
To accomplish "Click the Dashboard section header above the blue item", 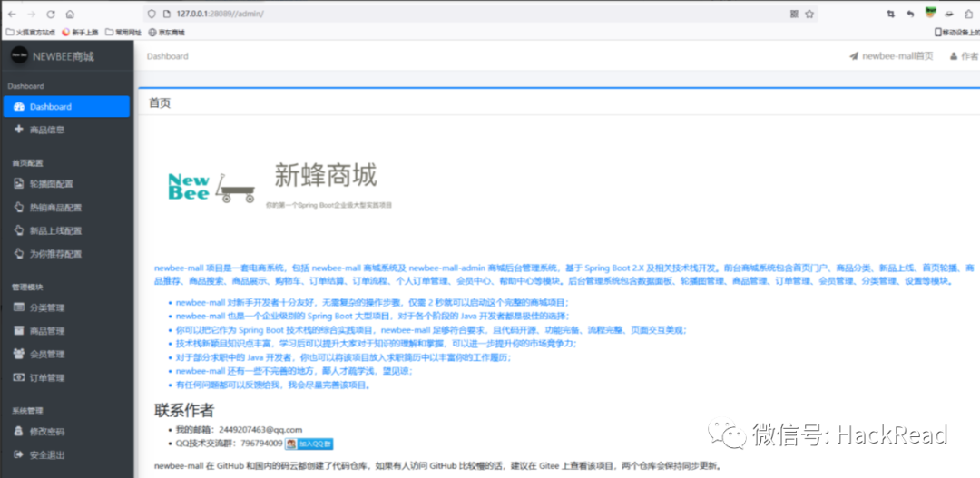I will [25, 86].
